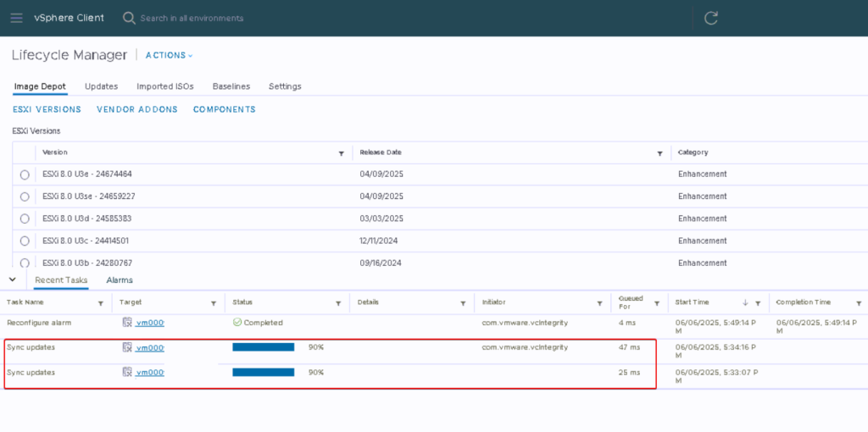Click the search magnifier icon

click(x=129, y=18)
